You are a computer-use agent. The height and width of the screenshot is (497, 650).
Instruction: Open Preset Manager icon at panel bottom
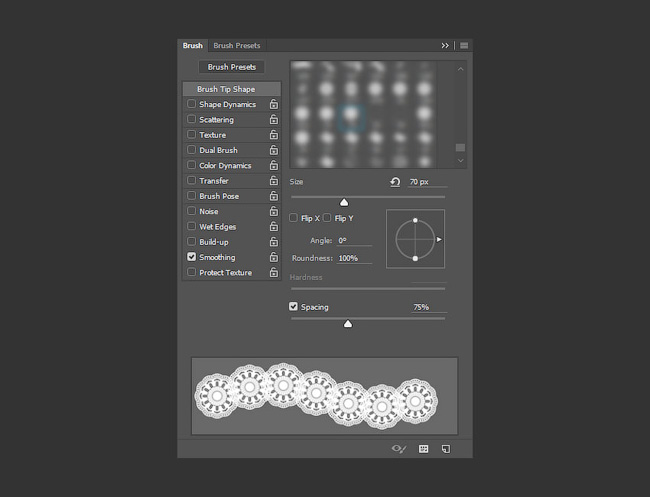pyautogui.click(x=423, y=449)
